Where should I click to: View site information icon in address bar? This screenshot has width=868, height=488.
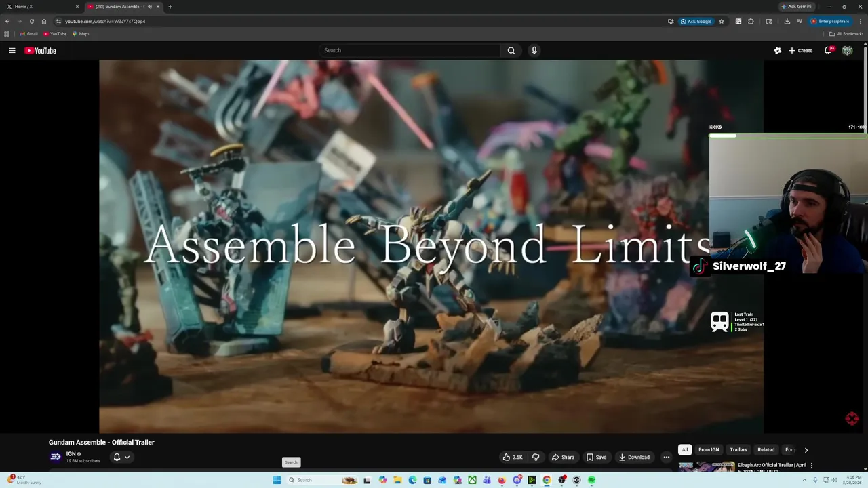[x=58, y=21]
